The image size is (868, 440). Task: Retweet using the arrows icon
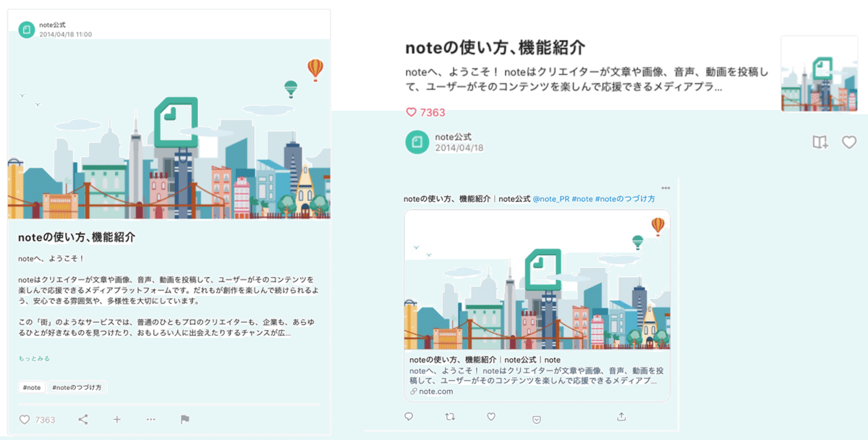click(x=449, y=417)
